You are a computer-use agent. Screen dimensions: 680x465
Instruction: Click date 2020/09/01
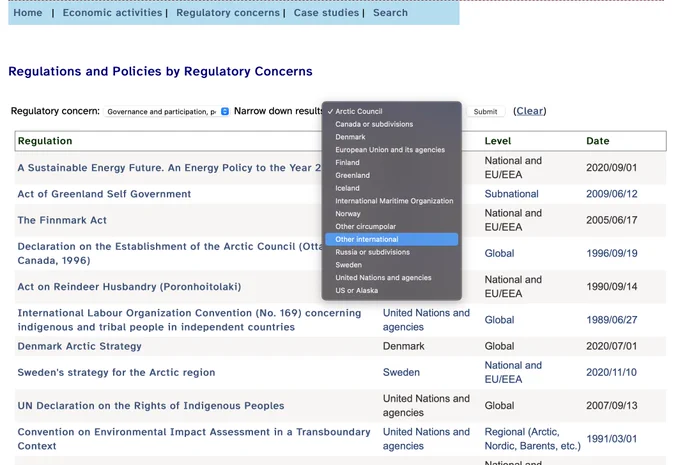click(x=611, y=168)
